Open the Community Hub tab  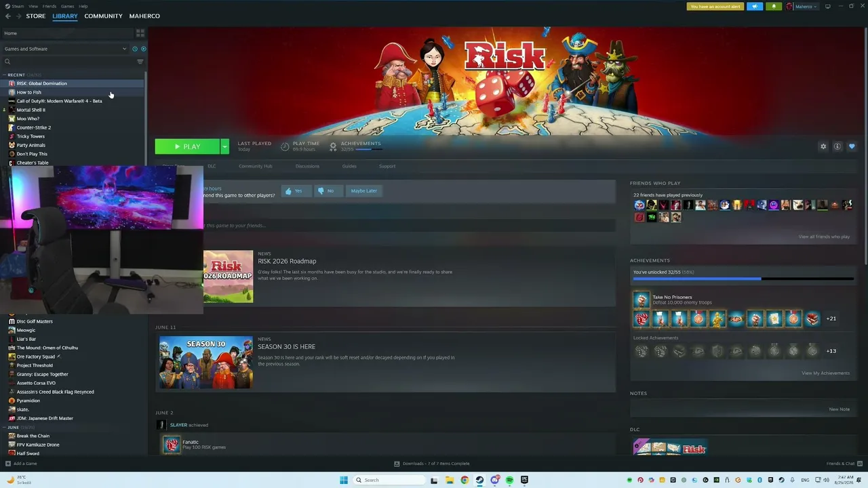tap(255, 166)
